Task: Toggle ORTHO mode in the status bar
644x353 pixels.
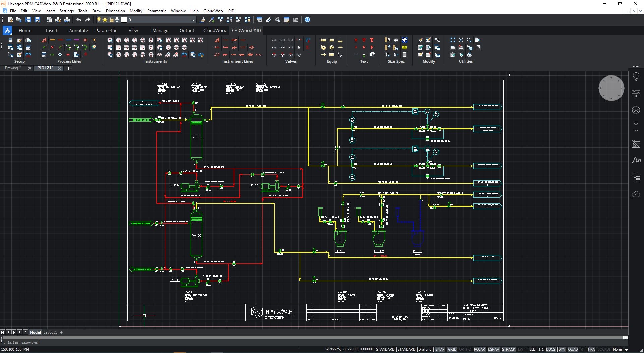Action: (x=465, y=349)
